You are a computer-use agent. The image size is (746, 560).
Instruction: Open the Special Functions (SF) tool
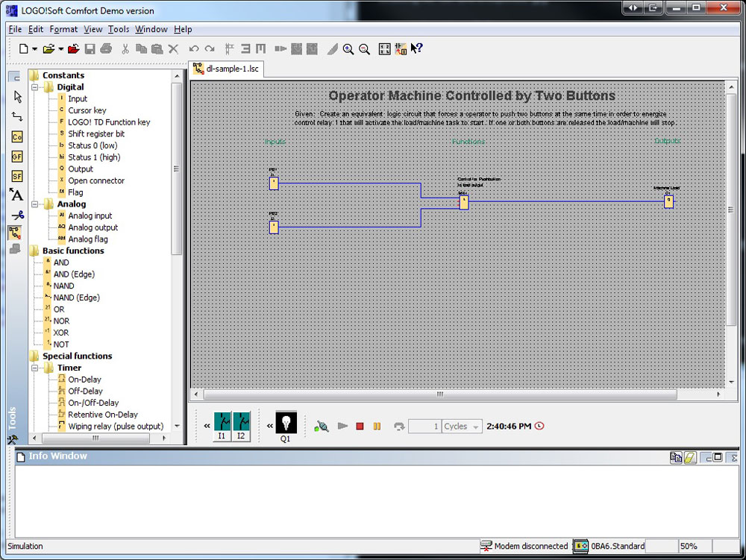pos(17,176)
